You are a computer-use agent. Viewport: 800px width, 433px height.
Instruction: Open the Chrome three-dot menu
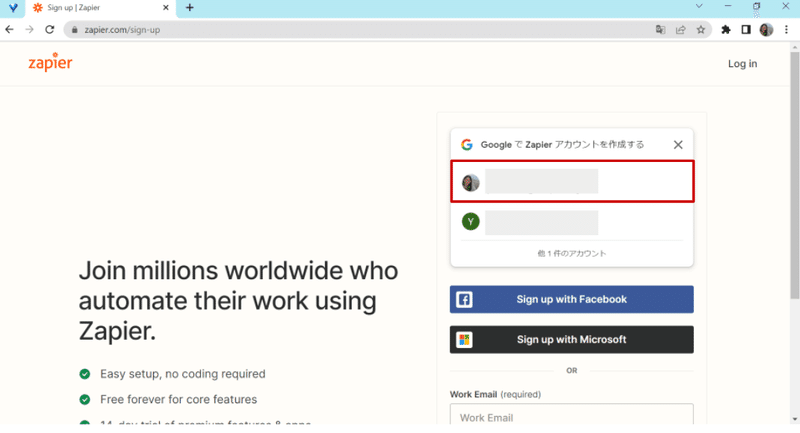(786, 30)
